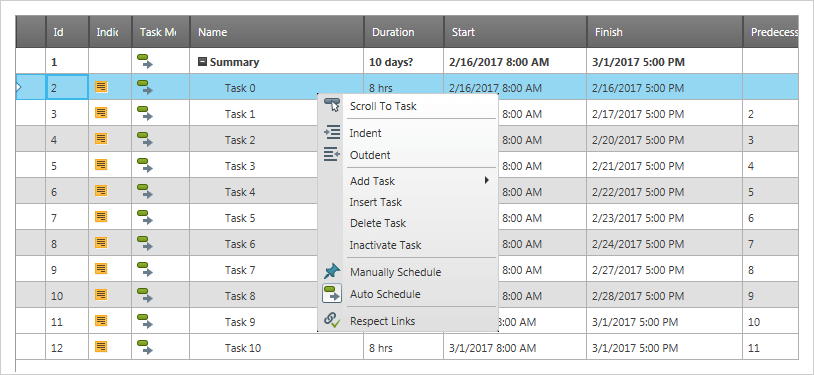Click the note indicator icon for Task 3
The width and height of the screenshot is (814, 375).
[x=102, y=165]
